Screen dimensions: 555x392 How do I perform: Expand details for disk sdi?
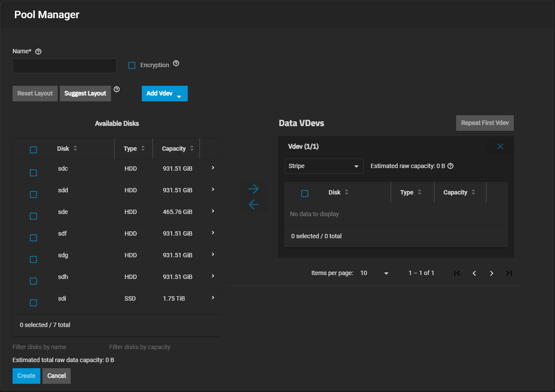213,298
